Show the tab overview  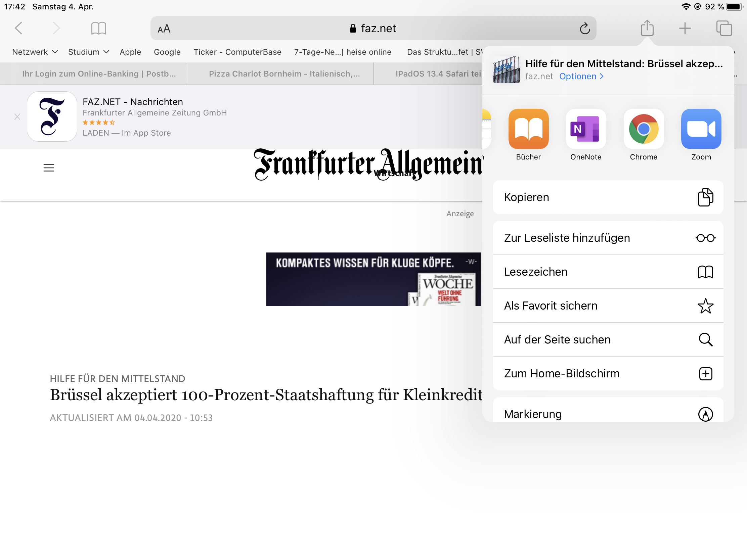[724, 28]
